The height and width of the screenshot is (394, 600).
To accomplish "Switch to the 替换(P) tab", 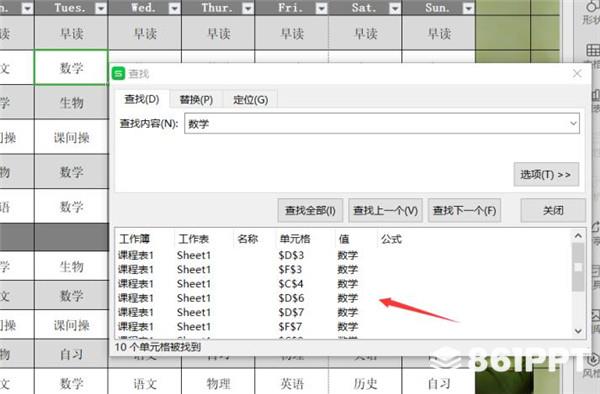I will coord(196,100).
